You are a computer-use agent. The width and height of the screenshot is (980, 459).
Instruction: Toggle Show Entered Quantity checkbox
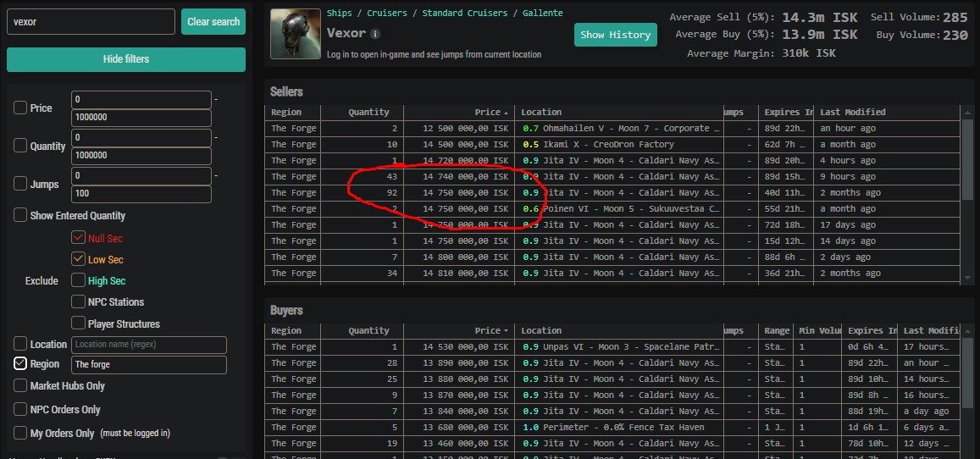coord(20,215)
